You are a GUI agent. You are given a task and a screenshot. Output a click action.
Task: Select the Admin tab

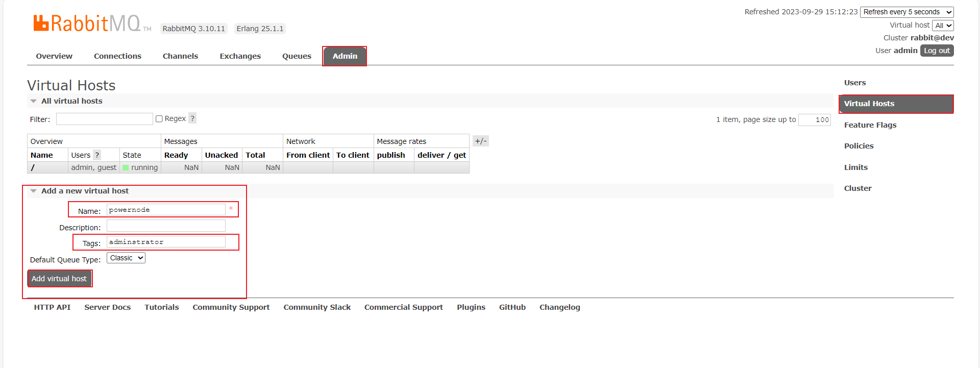[x=345, y=56]
